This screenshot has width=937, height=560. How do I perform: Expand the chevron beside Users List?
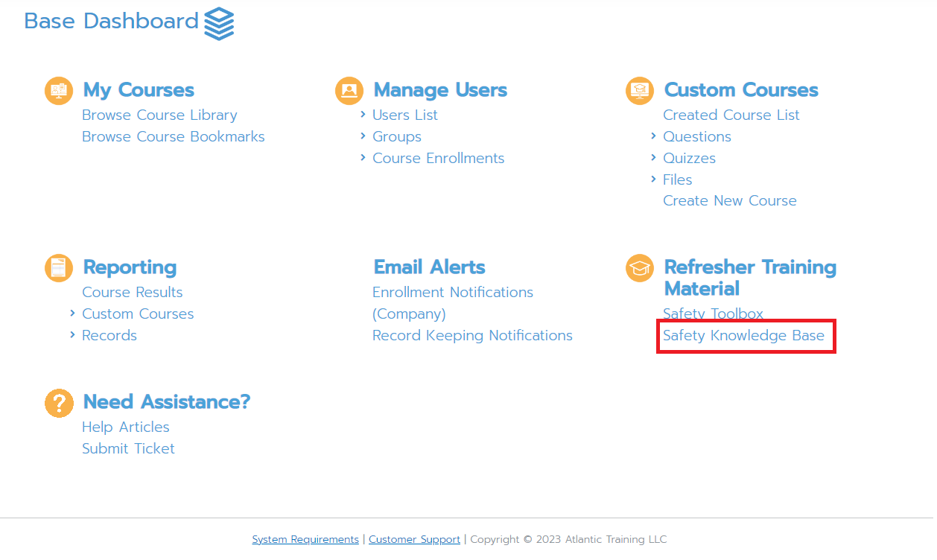pyautogui.click(x=363, y=115)
